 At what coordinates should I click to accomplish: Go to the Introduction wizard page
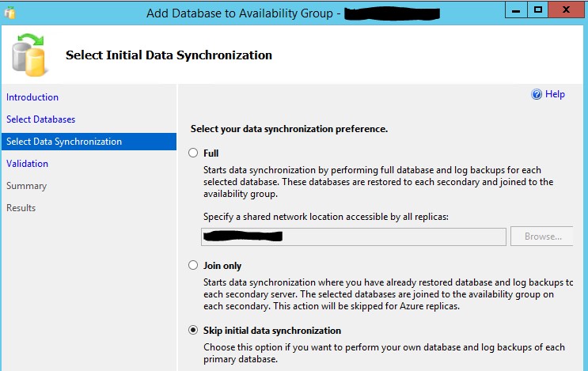pos(32,97)
